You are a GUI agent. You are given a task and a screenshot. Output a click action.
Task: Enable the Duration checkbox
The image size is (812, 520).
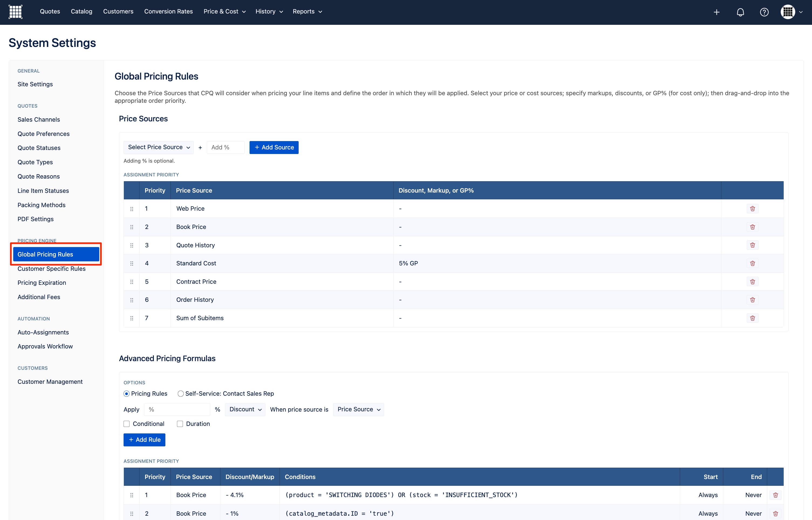coord(180,424)
